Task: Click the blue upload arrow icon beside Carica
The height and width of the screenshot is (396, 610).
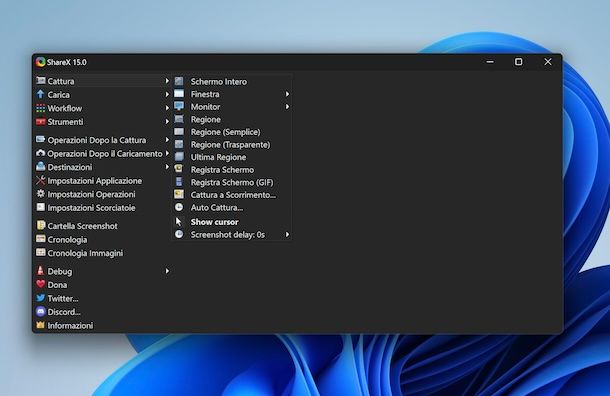Action: pyautogui.click(x=40, y=95)
